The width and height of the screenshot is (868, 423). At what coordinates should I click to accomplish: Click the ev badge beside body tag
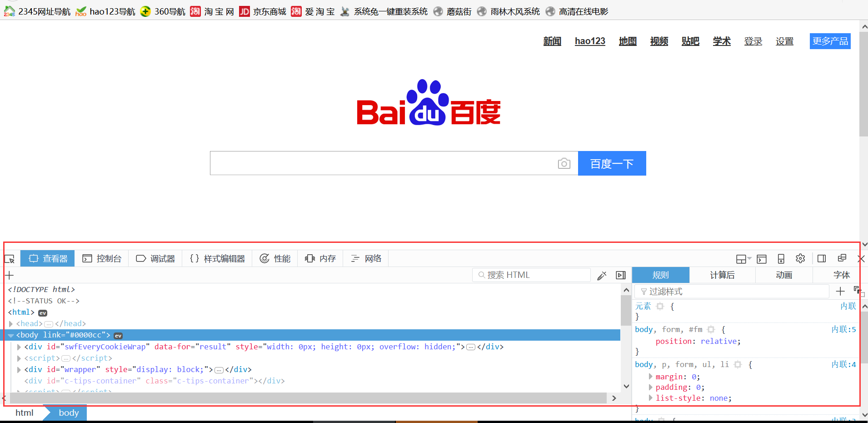coord(118,336)
